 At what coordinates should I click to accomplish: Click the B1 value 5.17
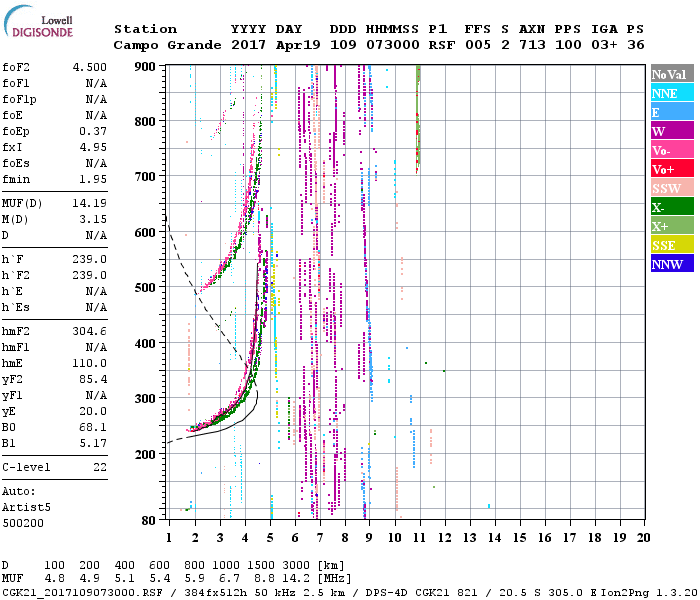coord(93,444)
